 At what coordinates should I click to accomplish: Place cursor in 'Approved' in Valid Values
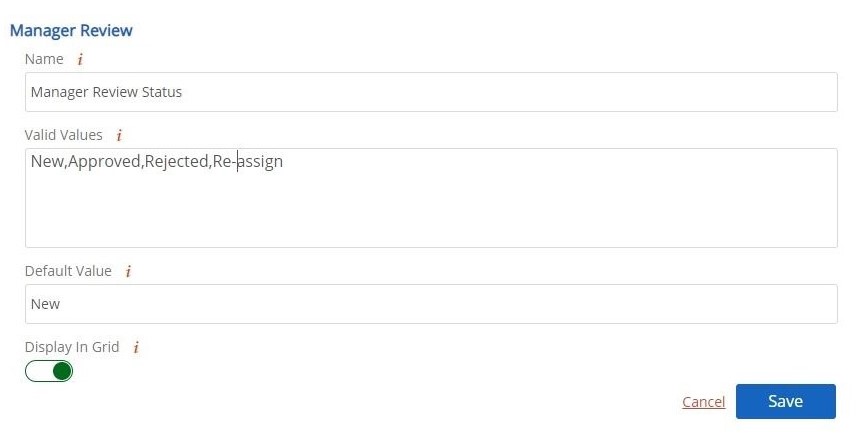(x=104, y=162)
